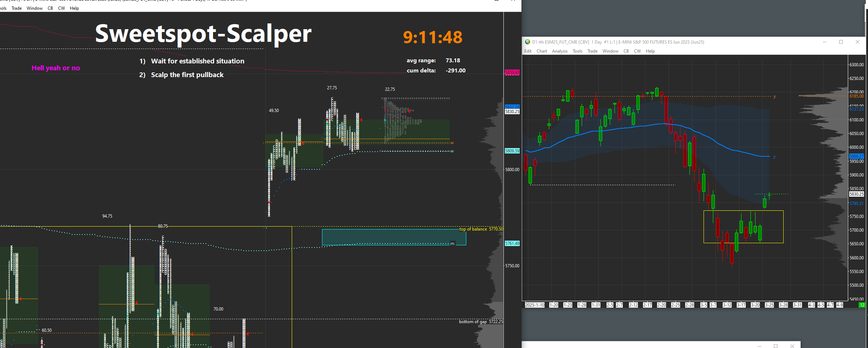Maximize the D1 daily chart window
868x348 pixels.
pos(841,42)
